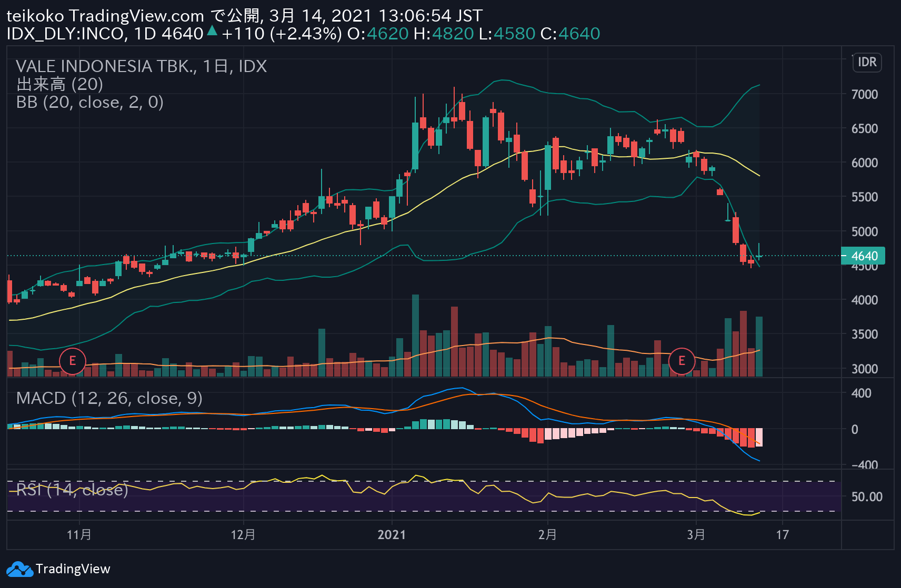Click the 2021 date axis label
The height and width of the screenshot is (588, 901).
[x=392, y=535]
